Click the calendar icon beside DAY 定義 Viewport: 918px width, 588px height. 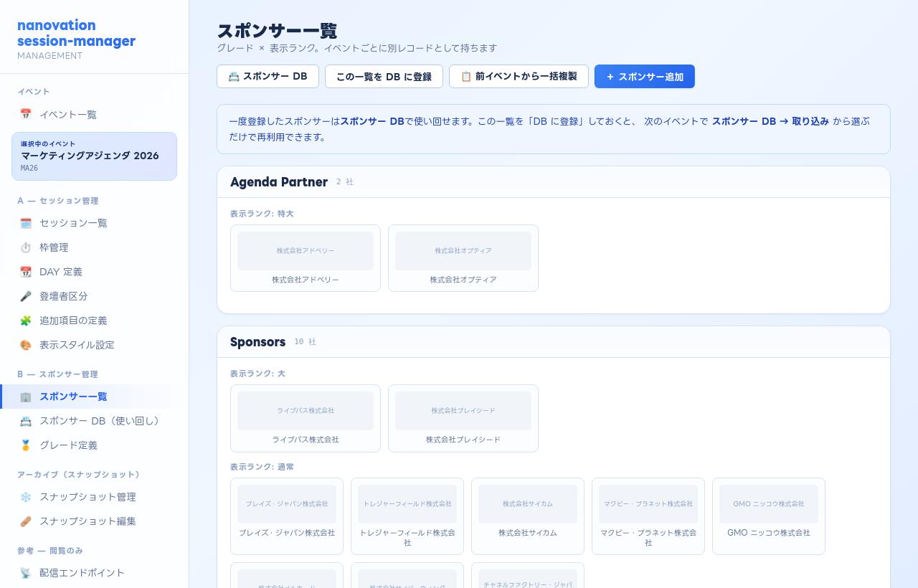pos(26,272)
